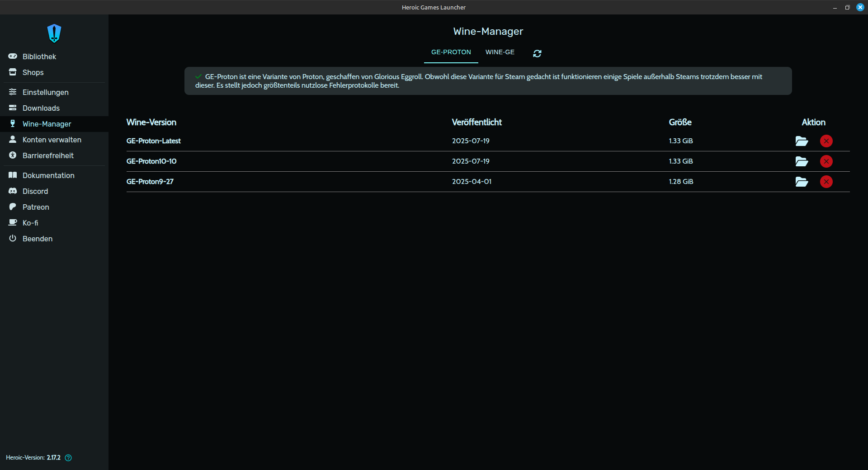Click GE-Proton-Latest release date 2025-07-19
868x470 pixels.
coord(471,141)
